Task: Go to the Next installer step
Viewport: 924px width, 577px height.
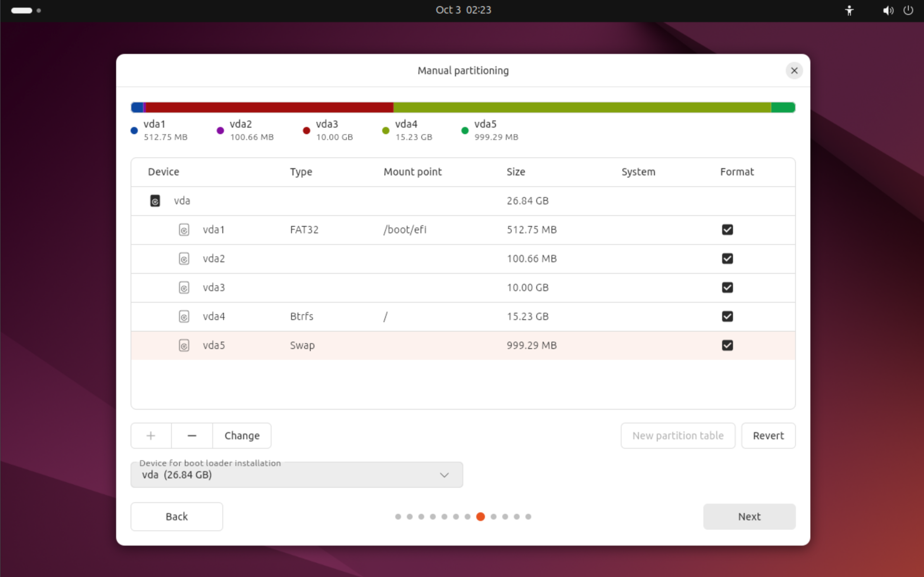Action: (x=749, y=516)
